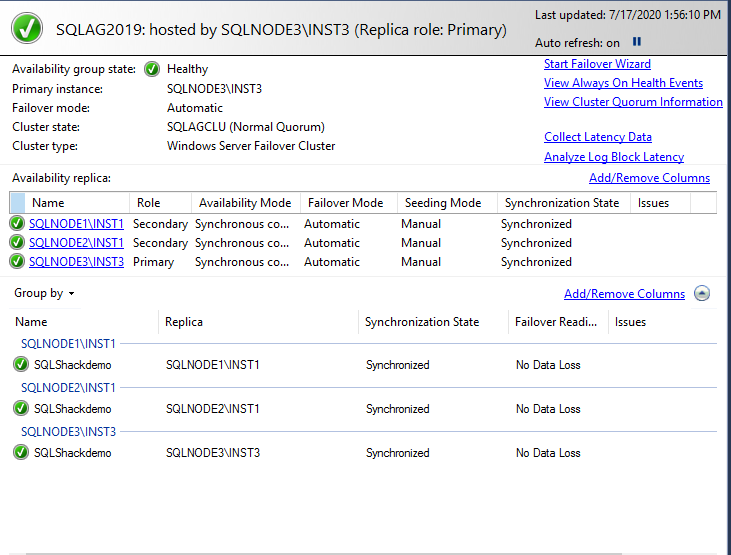Viewport: 731px width, 555px height.
Task: Sort by the Failover Mode column header
Action: click(x=346, y=203)
